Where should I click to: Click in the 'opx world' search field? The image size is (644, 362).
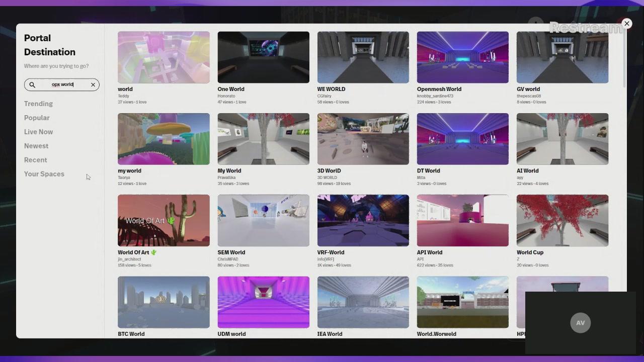click(x=62, y=85)
